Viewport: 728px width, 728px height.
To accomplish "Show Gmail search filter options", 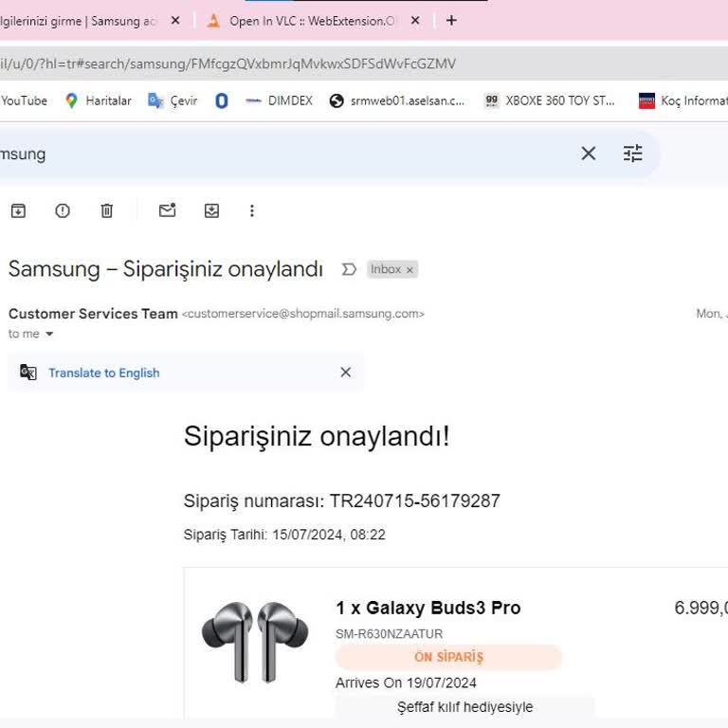I will pos(633,154).
